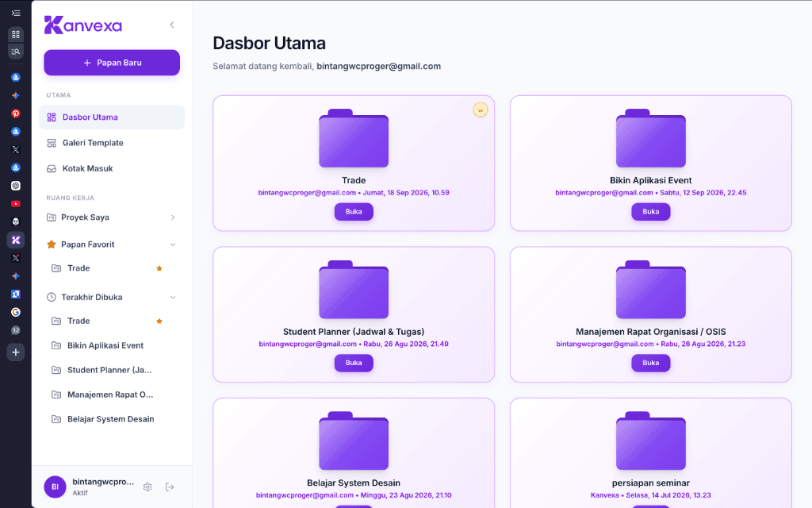
Task: Click the Trade card title text
Action: (354, 180)
